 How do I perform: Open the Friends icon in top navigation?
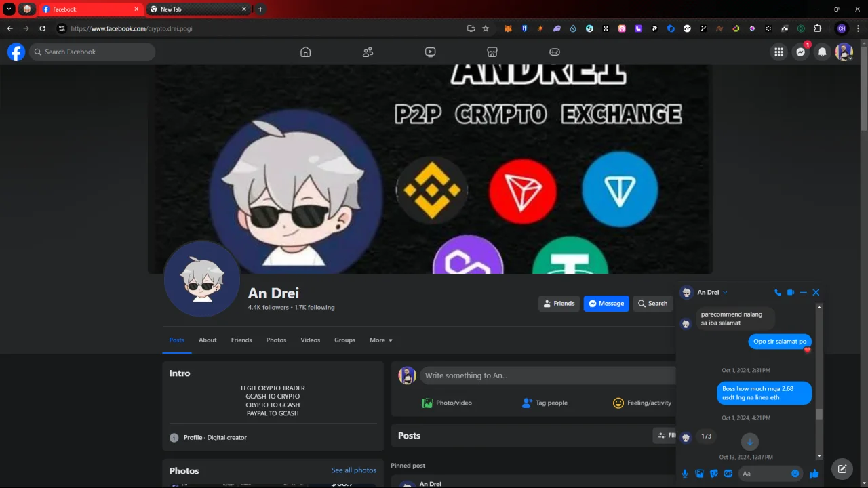coord(368,52)
